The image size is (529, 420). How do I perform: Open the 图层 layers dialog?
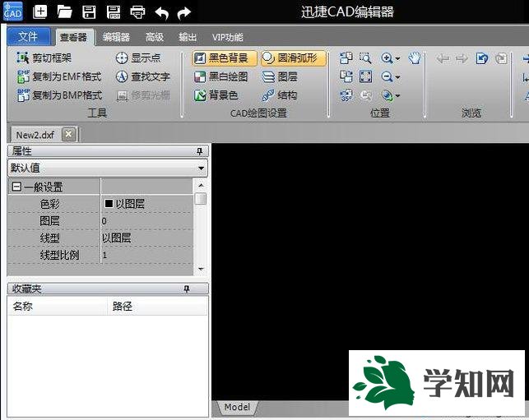click(280, 77)
